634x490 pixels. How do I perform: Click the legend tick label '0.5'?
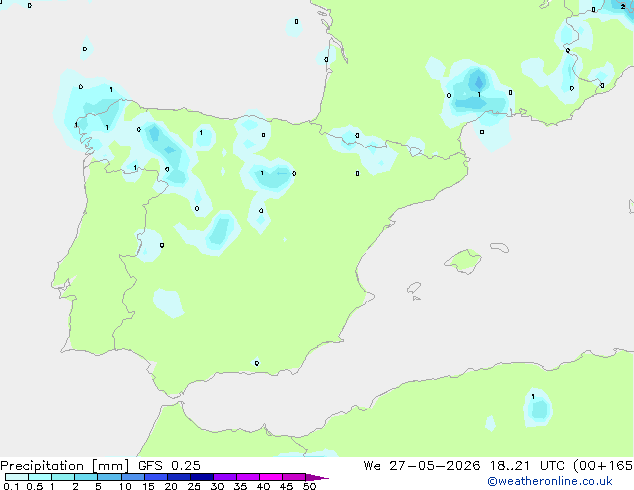34,486
